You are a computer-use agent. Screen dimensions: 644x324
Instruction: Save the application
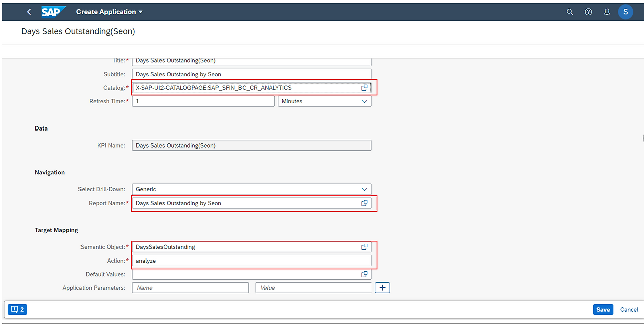[603, 310]
